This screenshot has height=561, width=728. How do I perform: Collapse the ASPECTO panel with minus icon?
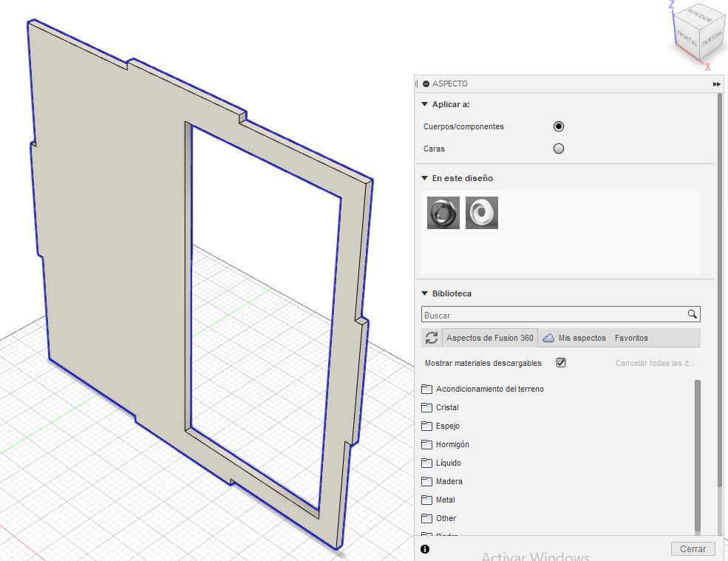pos(426,84)
